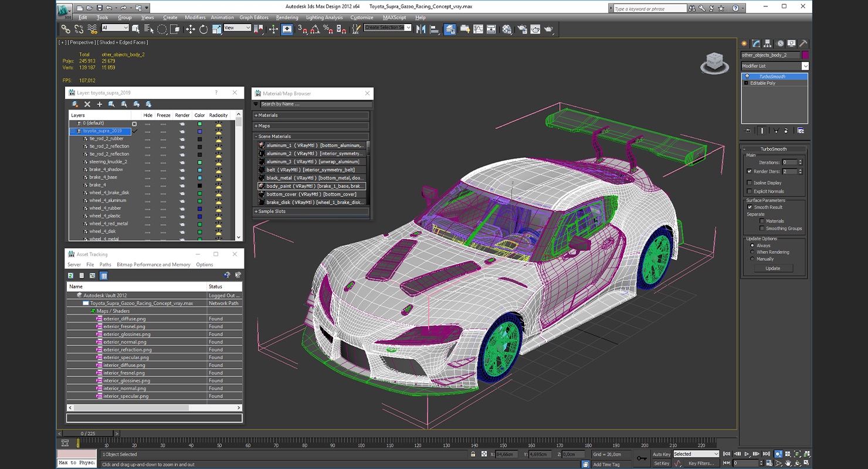
Task: Collapse the TurboSmooth rollout header
Action: click(x=774, y=149)
